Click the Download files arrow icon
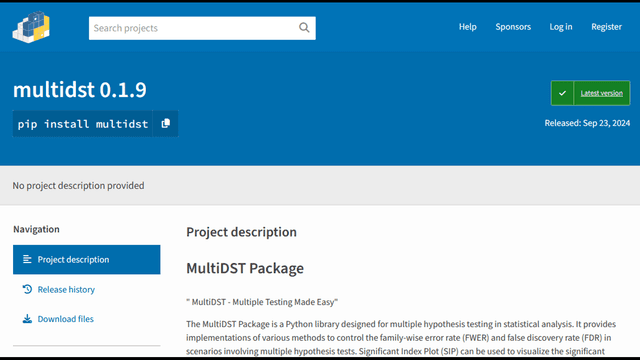The width and height of the screenshot is (640, 360). (x=27, y=319)
